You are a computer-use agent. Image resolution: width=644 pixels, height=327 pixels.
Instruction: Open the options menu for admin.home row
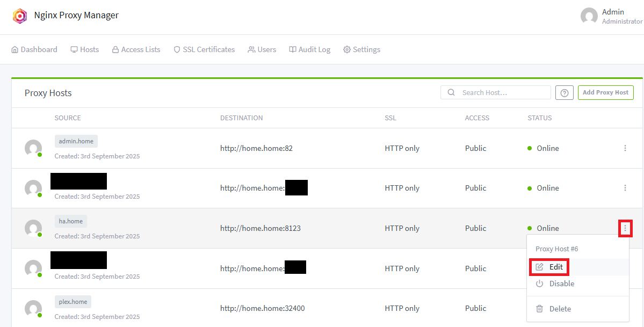pyautogui.click(x=625, y=148)
